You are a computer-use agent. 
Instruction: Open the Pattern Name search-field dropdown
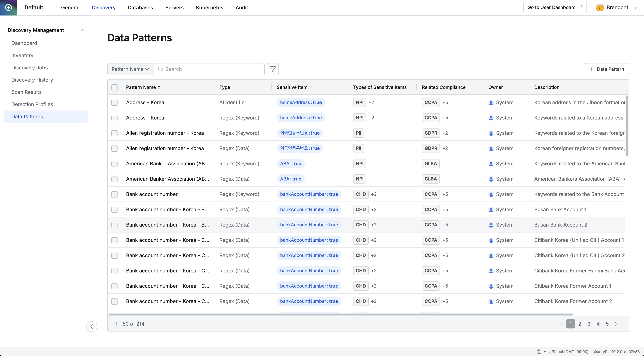[130, 69]
